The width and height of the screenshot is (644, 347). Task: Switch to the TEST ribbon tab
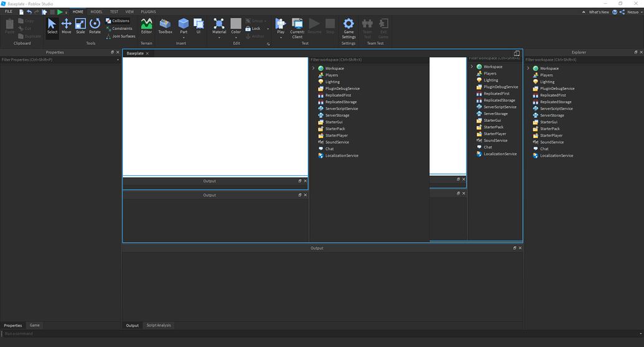tap(114, 11)
